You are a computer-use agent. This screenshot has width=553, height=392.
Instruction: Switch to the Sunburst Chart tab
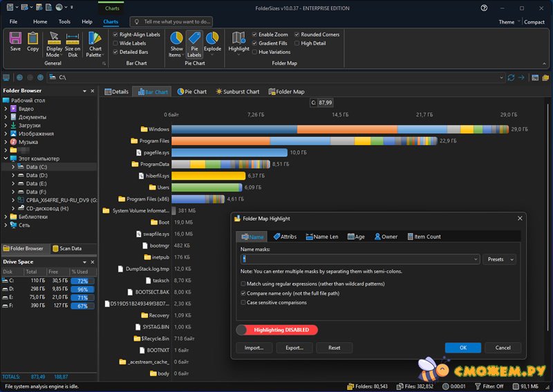[237, 91]
